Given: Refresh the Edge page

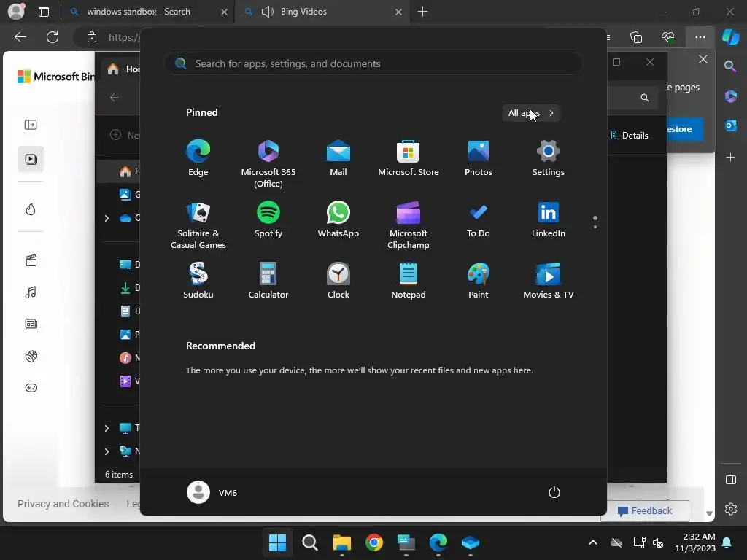Looking at the screenshot, I should (x=53, y=37).
